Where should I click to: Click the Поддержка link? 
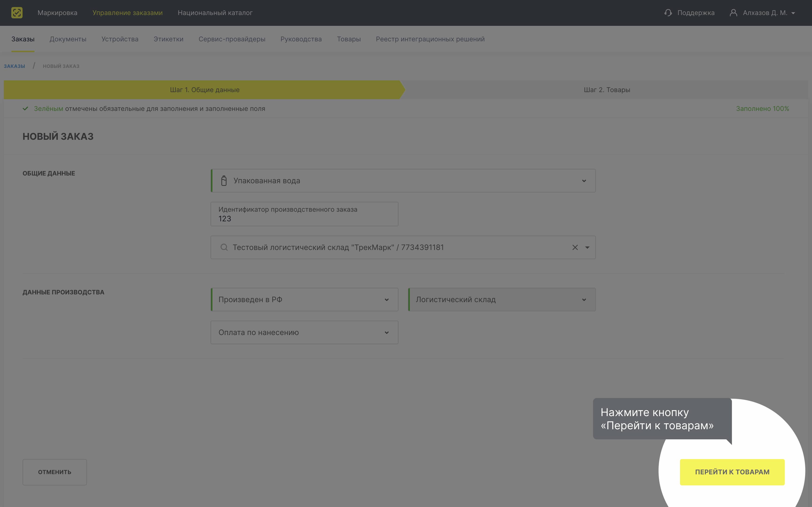point(696,13)
